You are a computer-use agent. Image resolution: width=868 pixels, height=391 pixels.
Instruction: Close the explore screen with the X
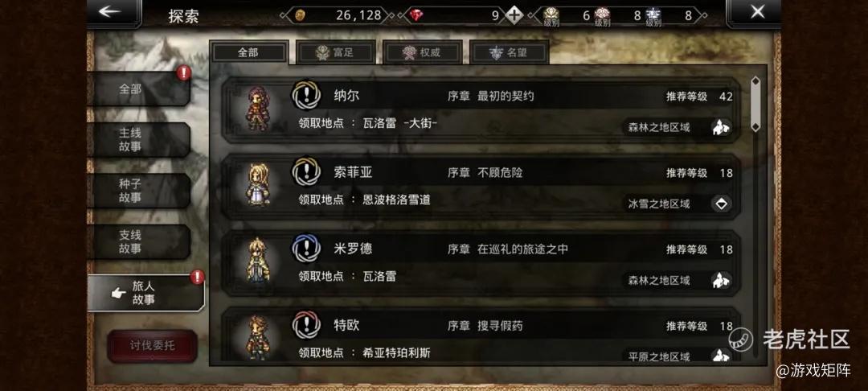coord(757,11)
